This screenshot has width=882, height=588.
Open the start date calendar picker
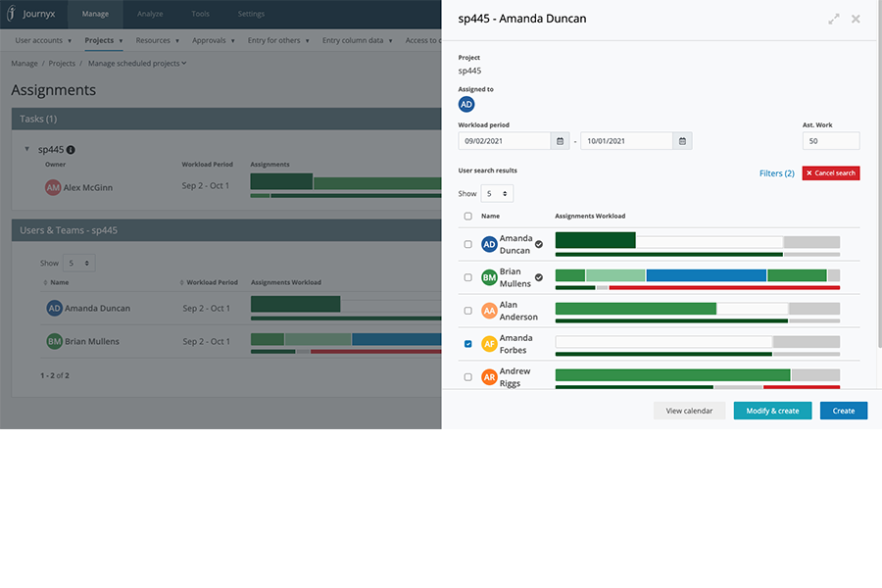coord(560,141)
